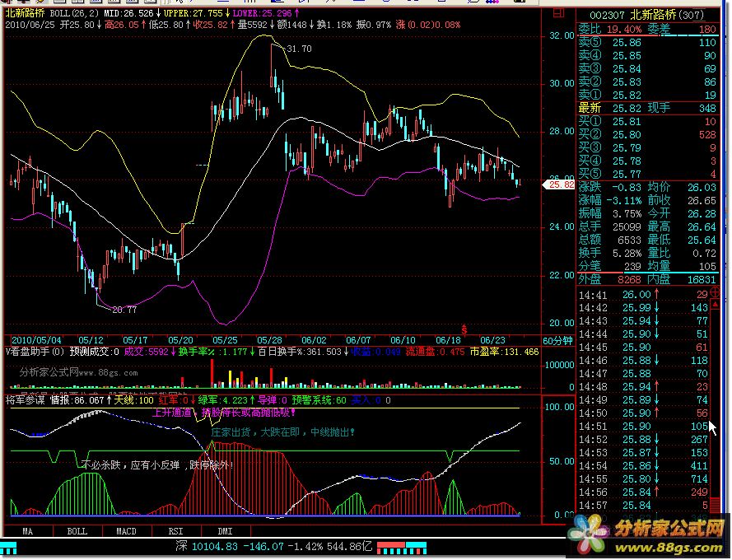Click the red § info marker on timeline
This screenshot has width=732, height=560.
pos(464,328)
